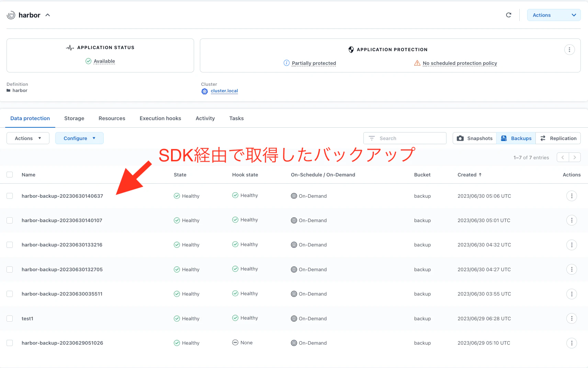The image size is (588, 368).
Task: Open row actions for harbor-backup-20230630140107
Action: 572,220
